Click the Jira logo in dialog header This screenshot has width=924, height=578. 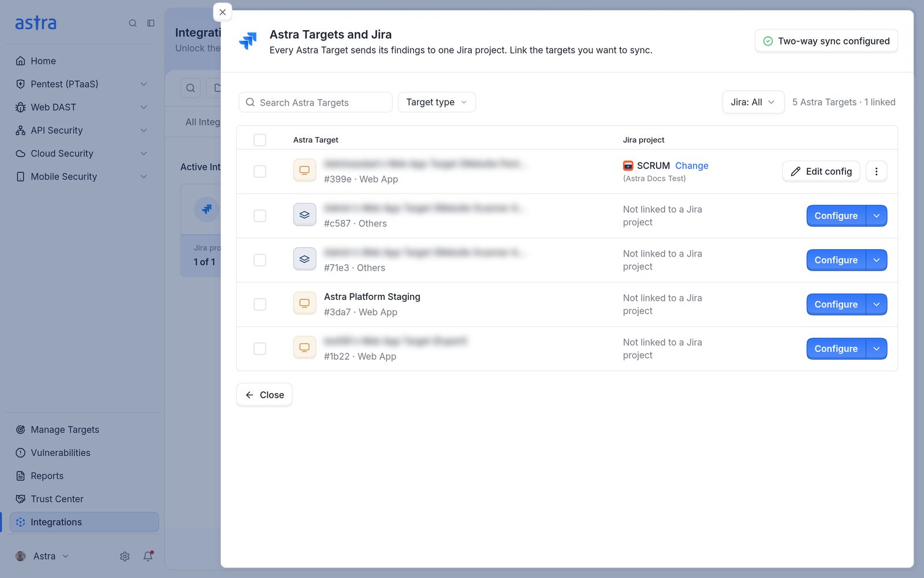(248, 41)
